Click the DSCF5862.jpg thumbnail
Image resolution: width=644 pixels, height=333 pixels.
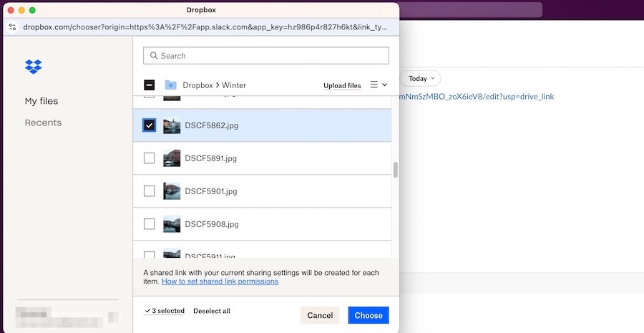[x=172, y=125]
